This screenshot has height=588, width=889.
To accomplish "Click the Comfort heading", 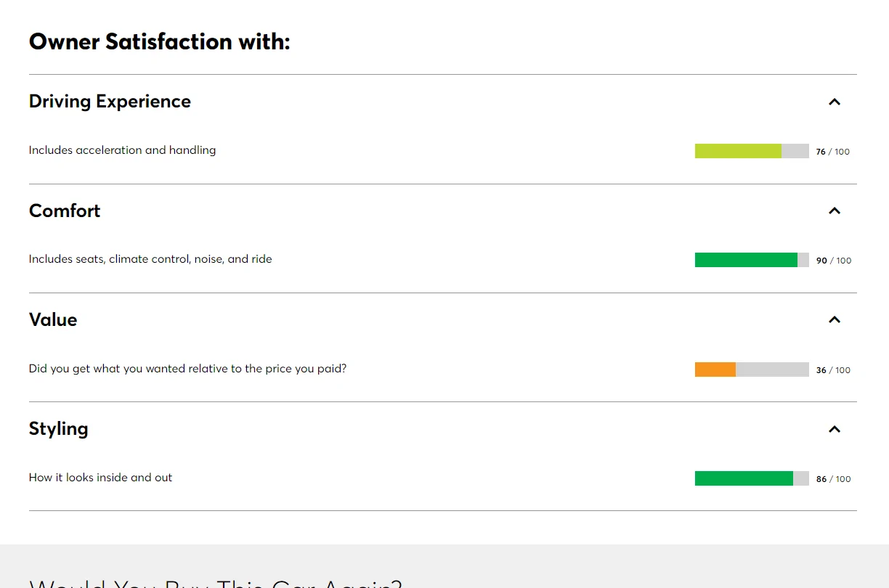I will (65, 211).
